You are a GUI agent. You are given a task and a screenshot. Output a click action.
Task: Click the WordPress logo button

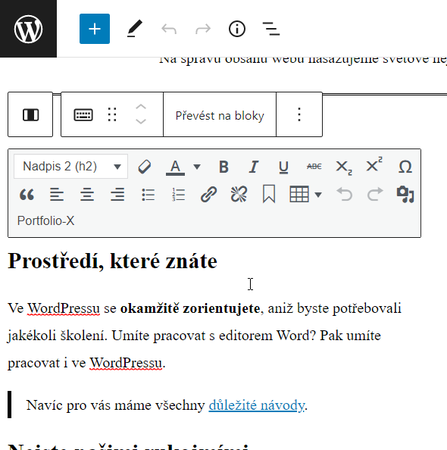(x=28, y=29)
